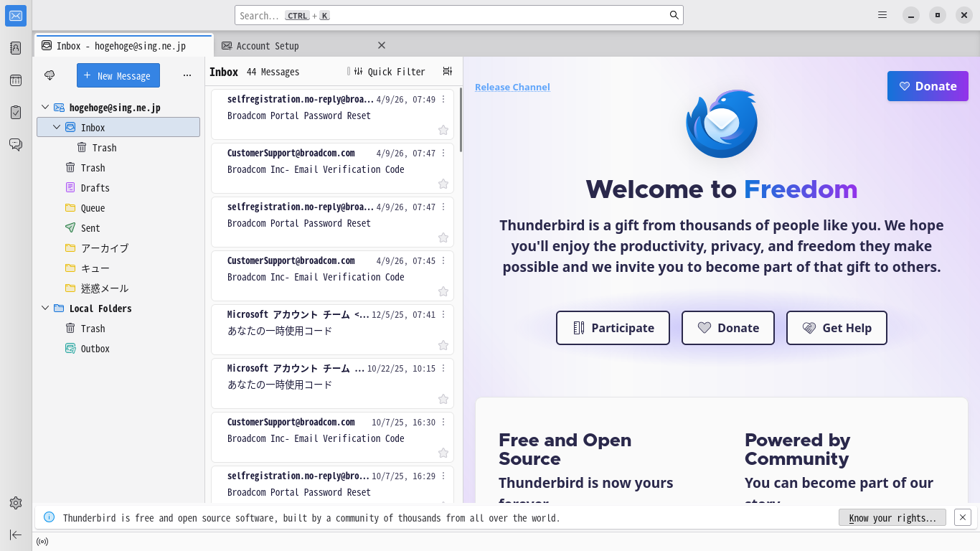This screenshot has height=551, width=980.
Task: Open the Release Channel link
Action: (x=512, y=87)
